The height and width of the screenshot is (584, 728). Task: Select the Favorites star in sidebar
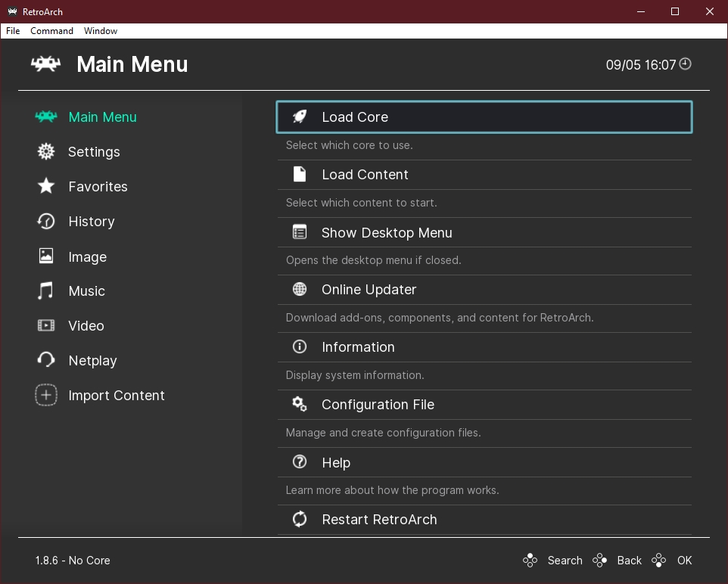[46, 187]
